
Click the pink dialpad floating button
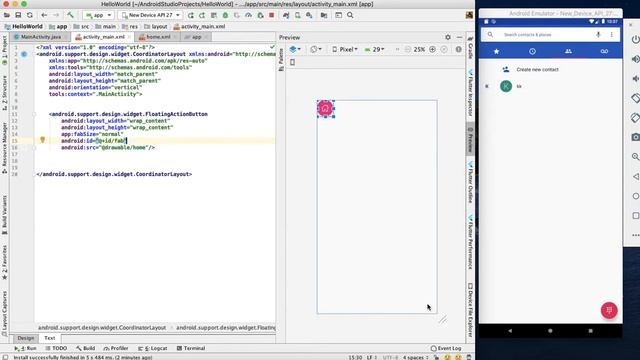609,310
